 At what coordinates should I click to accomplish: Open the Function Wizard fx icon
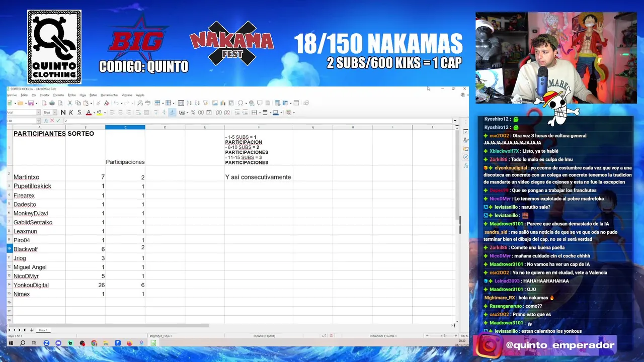pyautogui.click(x=46, y=121)
